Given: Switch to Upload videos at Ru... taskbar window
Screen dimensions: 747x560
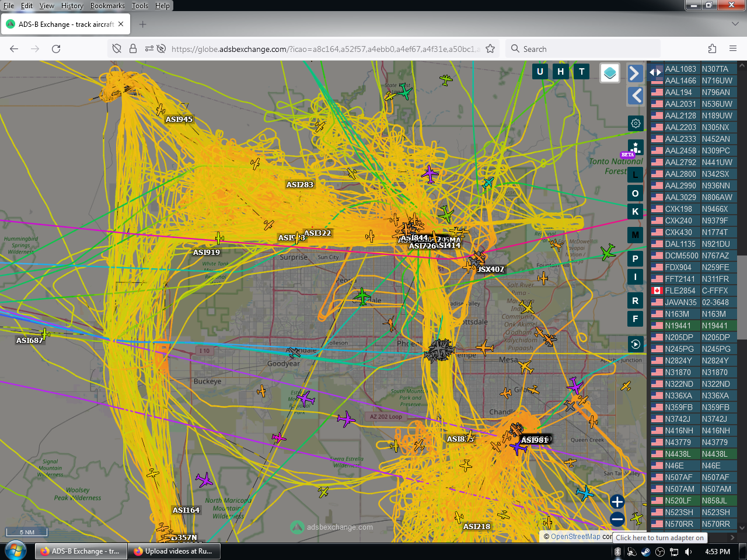Looking at the screenshot, I should [174, 551].
